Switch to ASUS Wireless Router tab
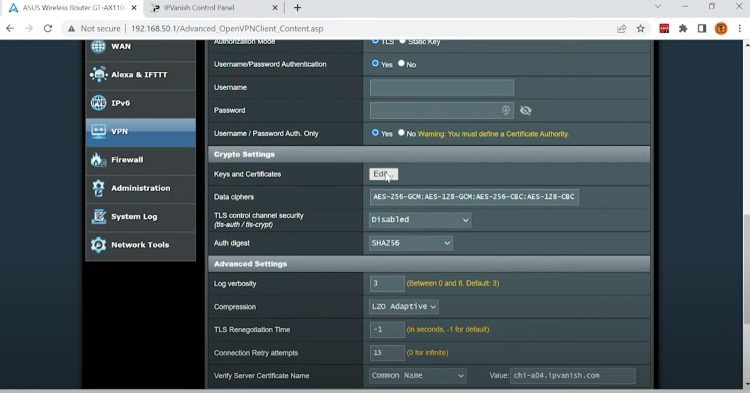750x393 pixels. click(x=73, y=8)
